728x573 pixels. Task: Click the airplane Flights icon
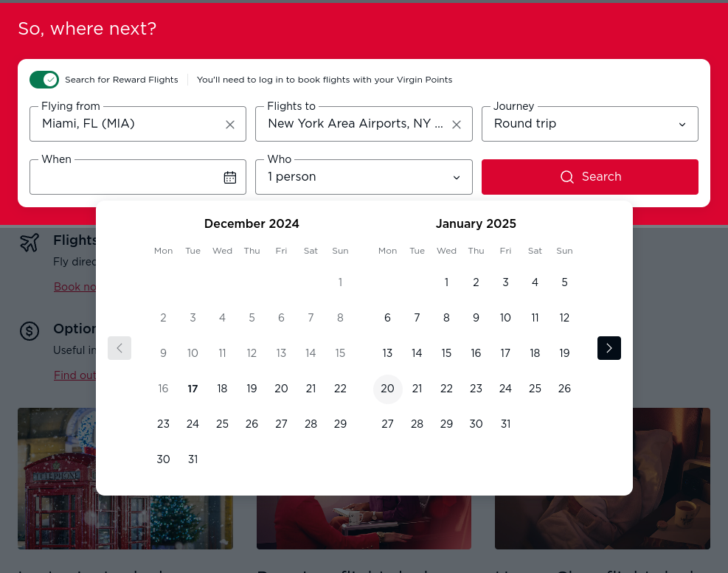tap(30, 243)
